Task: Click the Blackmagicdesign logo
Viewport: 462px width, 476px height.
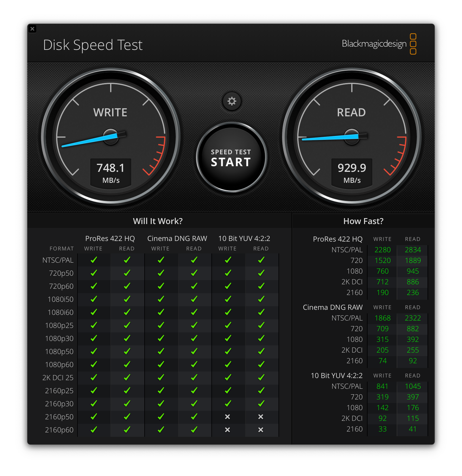Action: click(379, 44)
